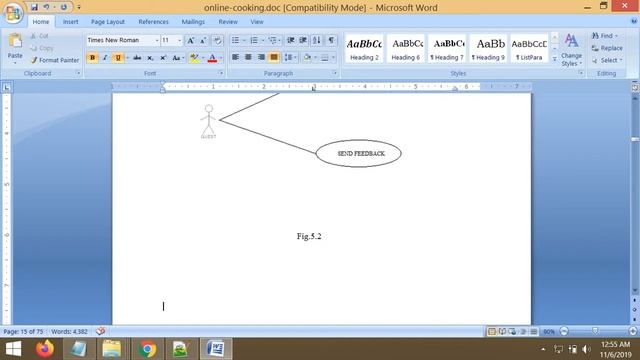Switch to the Insert tab
This screenshot has width=640, height=360.
tap(71, 22)
